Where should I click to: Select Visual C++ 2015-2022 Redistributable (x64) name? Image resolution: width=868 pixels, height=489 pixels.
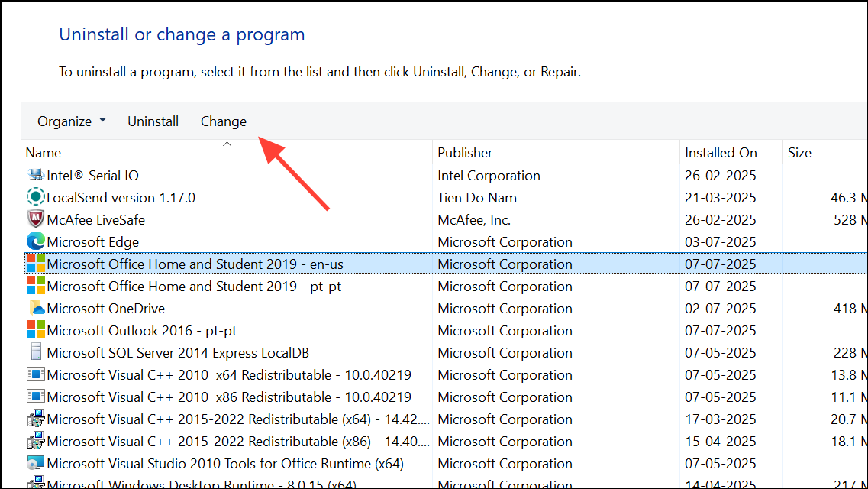click(238, 419)
